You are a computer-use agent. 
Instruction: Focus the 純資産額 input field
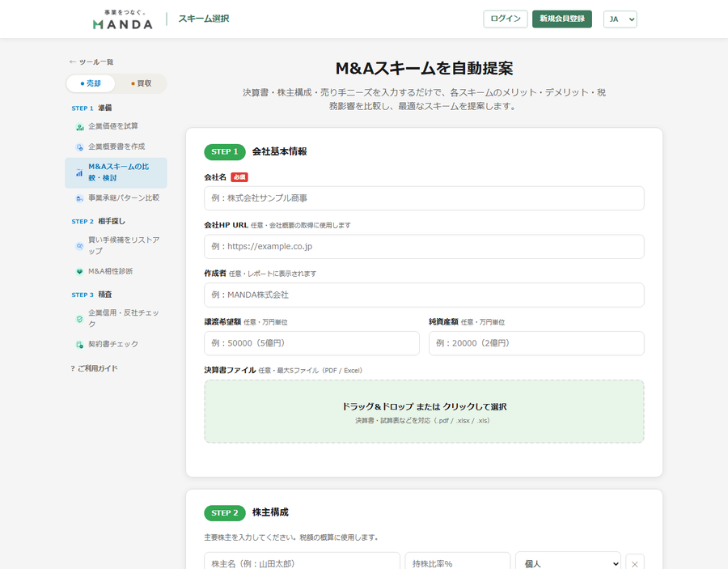click(x=536, y=343)
